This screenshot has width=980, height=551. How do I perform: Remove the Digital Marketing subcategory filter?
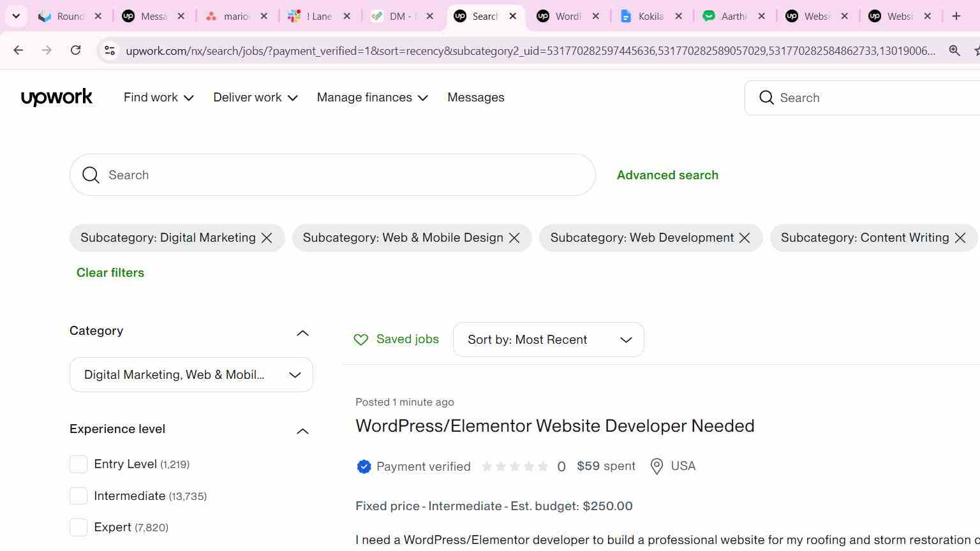[x=267, y=238]
